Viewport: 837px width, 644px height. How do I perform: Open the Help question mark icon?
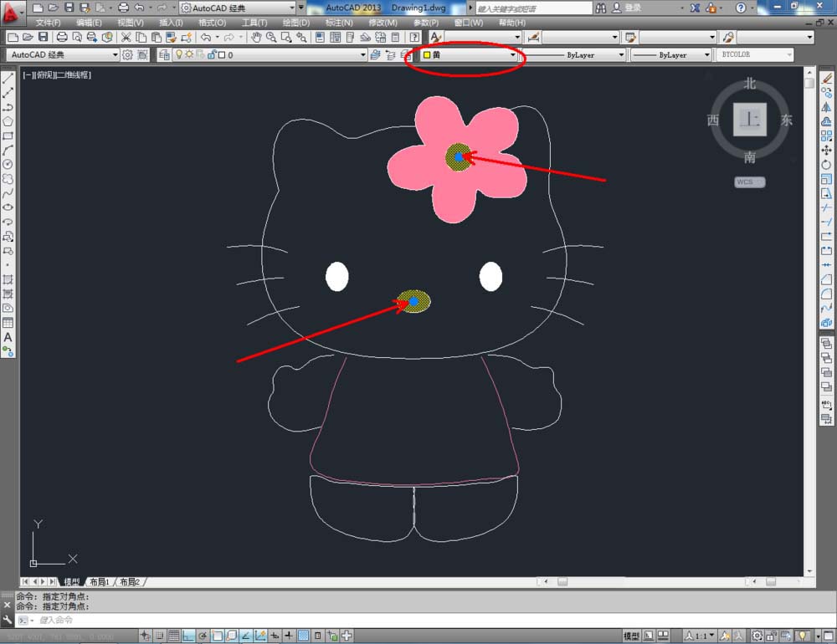(740, 8)
